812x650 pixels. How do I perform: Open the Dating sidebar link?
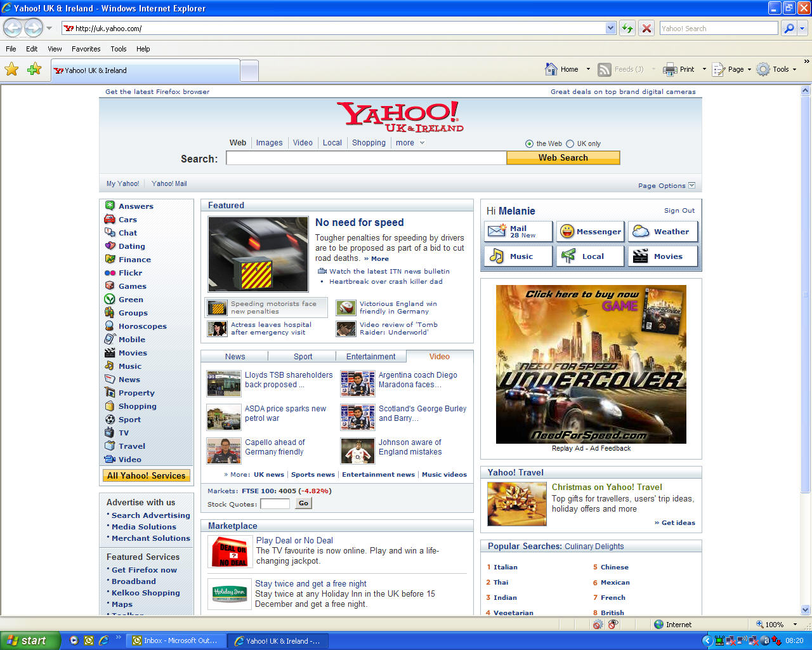click(132, 246)
